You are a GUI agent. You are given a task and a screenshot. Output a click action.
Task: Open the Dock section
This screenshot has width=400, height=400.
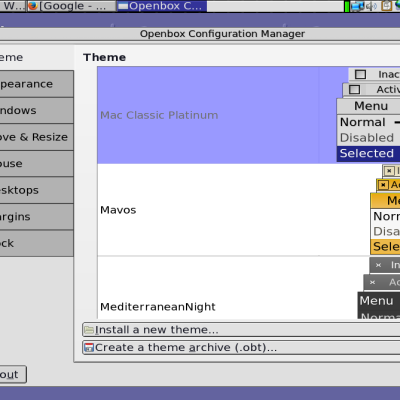[x=37, y=243]
